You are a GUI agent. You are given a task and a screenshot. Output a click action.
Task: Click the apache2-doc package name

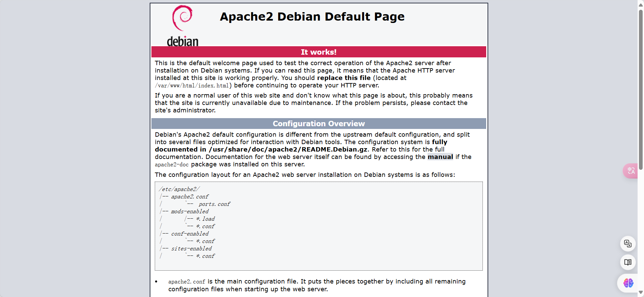point(172,165)
